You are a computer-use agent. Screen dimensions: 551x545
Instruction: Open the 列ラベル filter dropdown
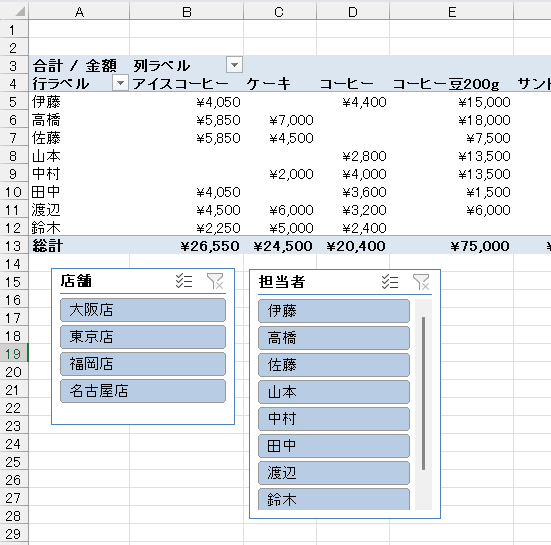pyautogui.click(x=234, y=65)
